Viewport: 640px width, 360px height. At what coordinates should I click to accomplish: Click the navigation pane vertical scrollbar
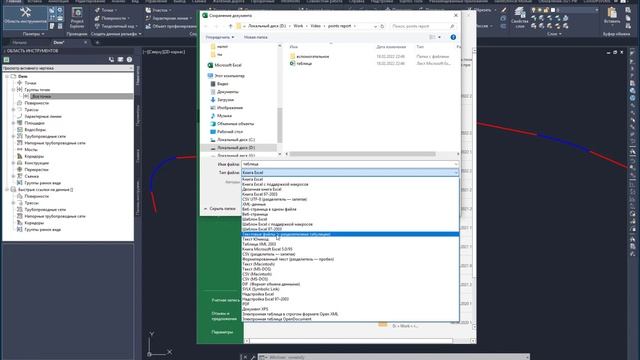280,124
